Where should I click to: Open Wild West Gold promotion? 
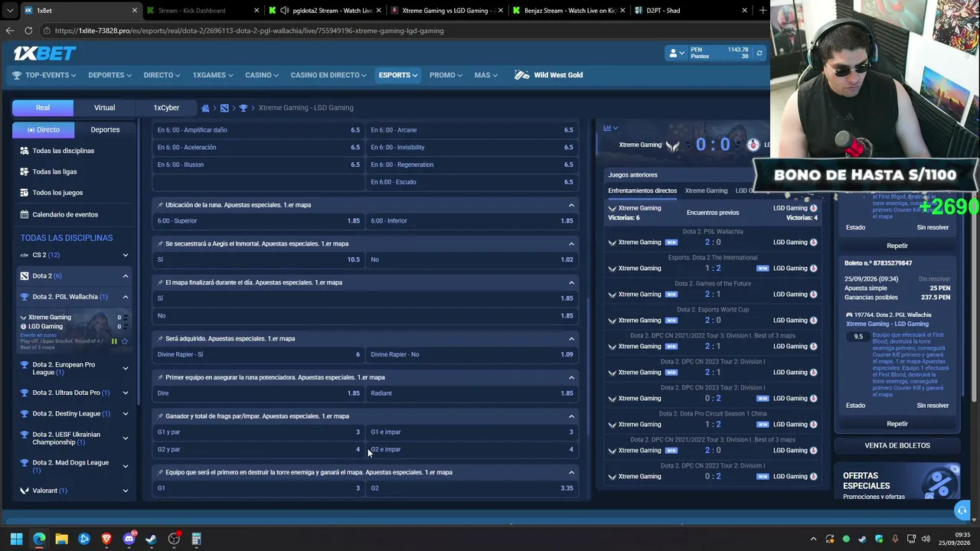548,75
